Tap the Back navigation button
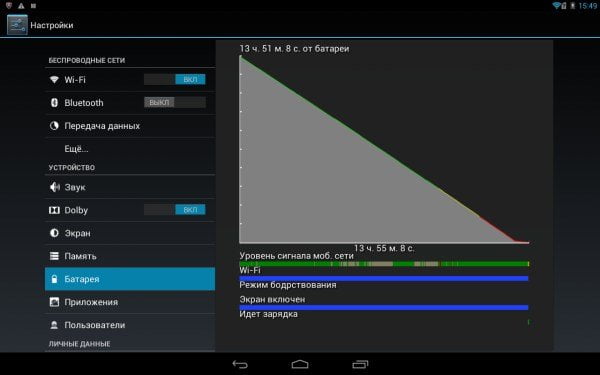This screenshot has width=600, height=375. coord(240,364)
